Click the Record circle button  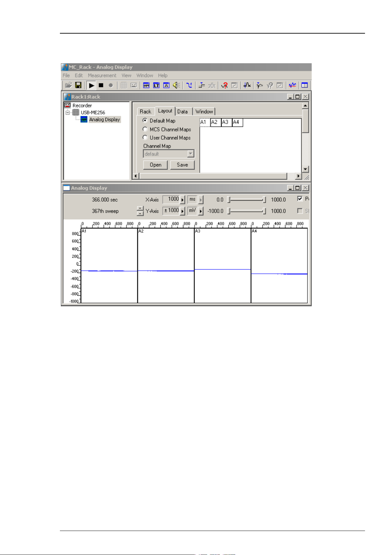coord(111,85)
